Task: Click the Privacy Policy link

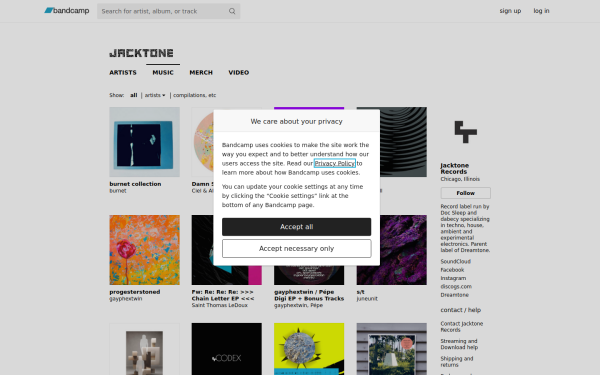Action: coord(334,163)
